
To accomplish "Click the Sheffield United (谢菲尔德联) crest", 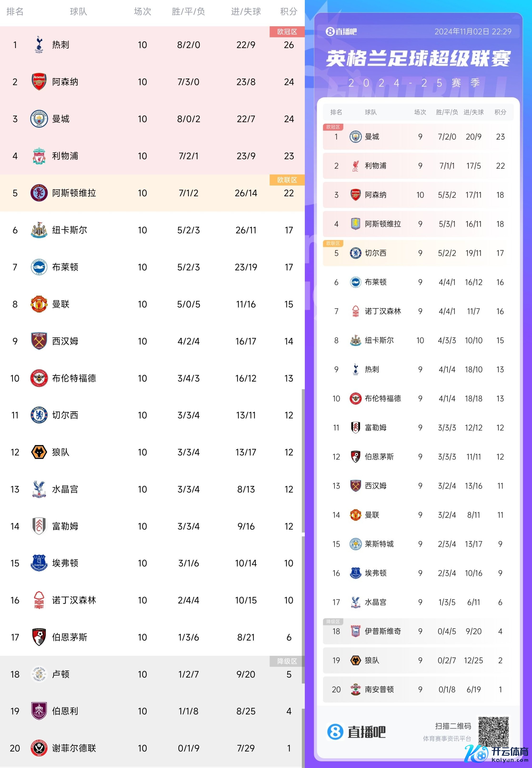I will pos(39,748).
